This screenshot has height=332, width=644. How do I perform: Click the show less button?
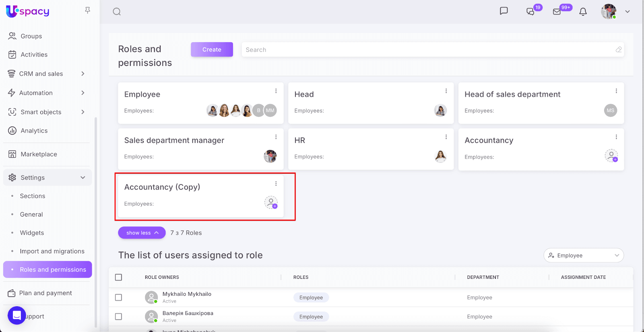point(142,233)
